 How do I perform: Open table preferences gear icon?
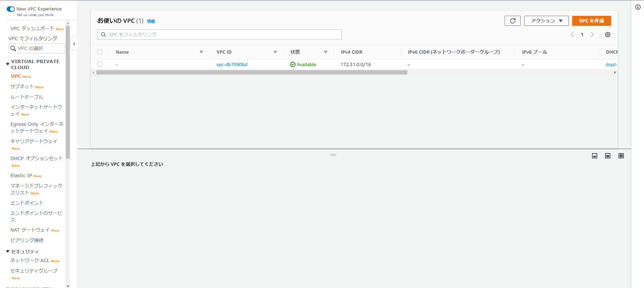[x=607, y=35]
